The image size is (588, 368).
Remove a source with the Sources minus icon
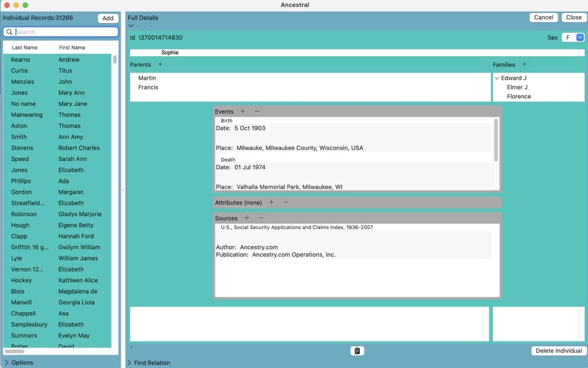click(261, 218)
